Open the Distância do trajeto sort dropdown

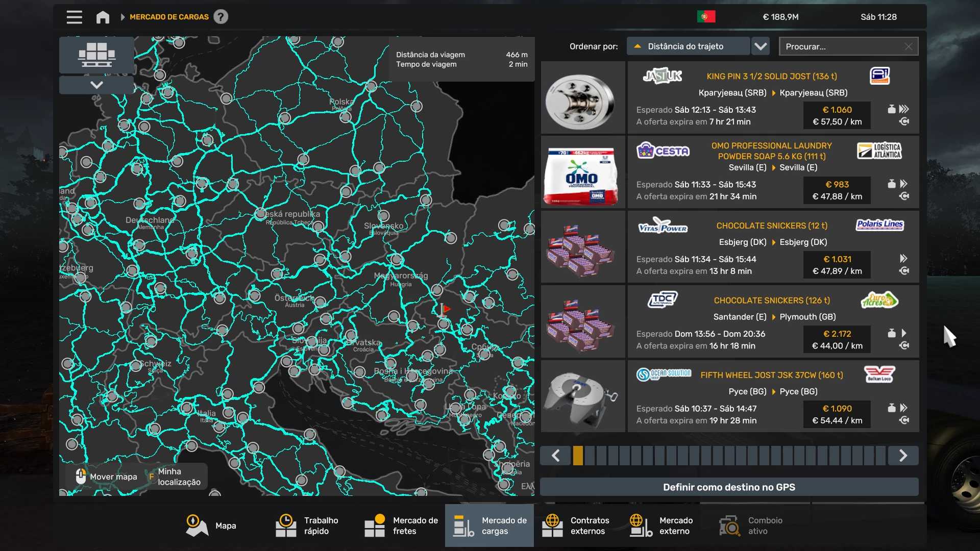point(688,46)
